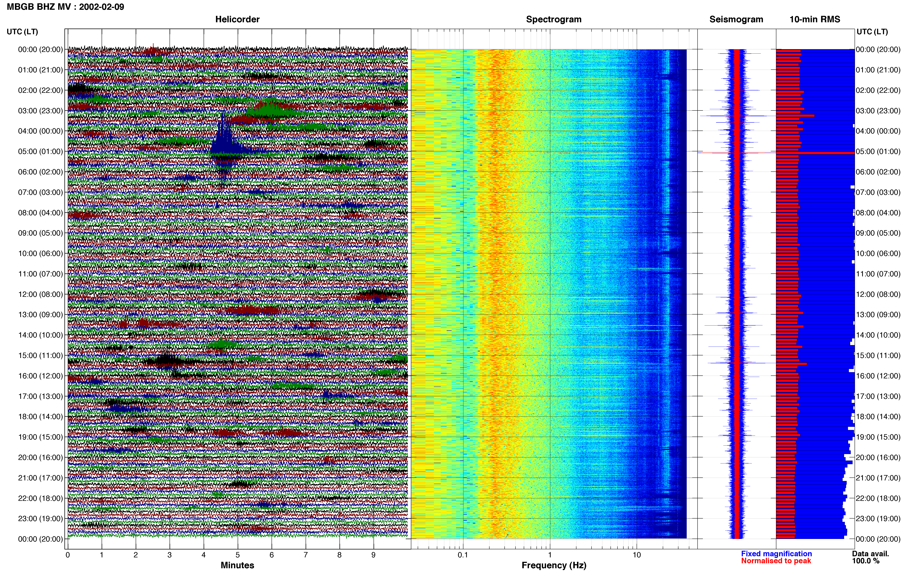Click the left '07:00 (03:00)' time label
The image size is (924, 578).
(41, 192)
